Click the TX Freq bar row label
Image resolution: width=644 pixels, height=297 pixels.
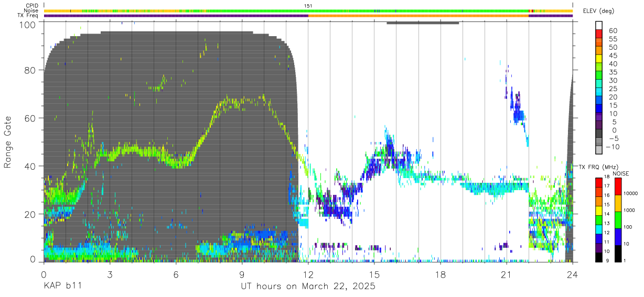pyautogui.click(x=28, y=16)
